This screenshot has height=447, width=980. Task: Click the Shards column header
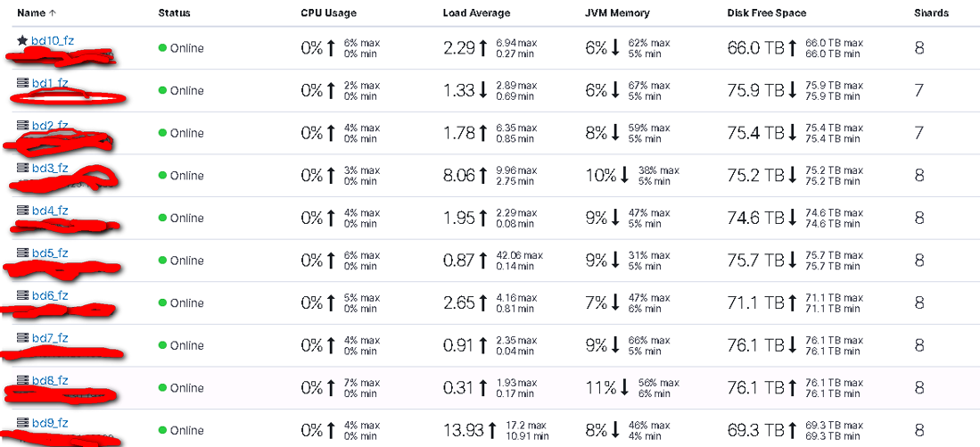[x=931, y=12]
